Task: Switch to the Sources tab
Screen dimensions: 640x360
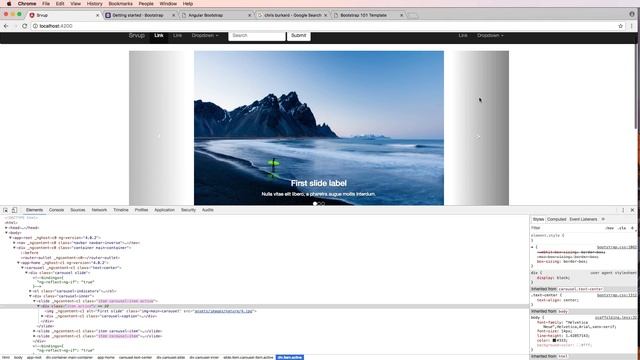Action: pos(78,210)
